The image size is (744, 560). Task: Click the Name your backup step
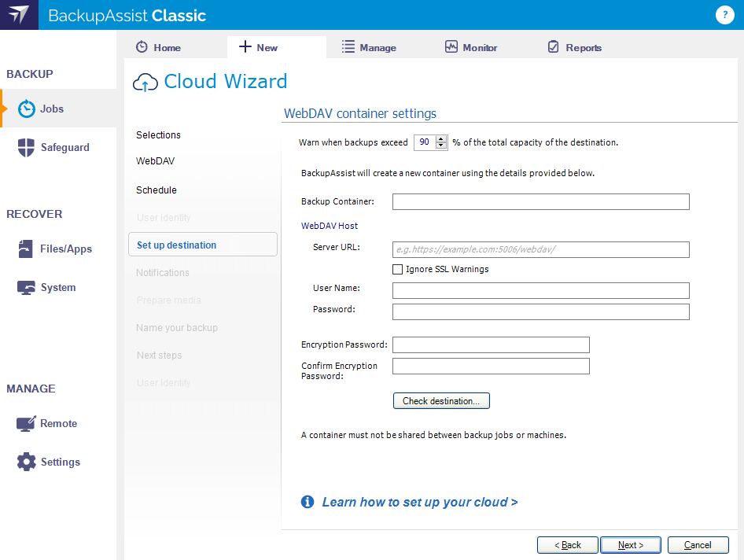[177, 327]
